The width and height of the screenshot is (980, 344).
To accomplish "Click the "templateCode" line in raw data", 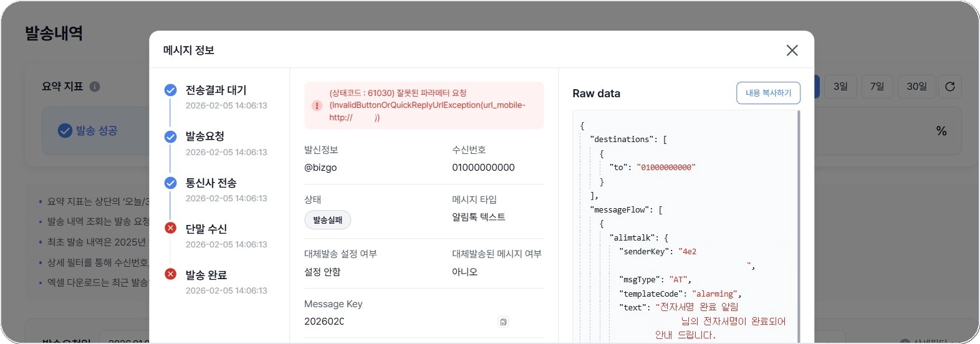I will 680,294.
